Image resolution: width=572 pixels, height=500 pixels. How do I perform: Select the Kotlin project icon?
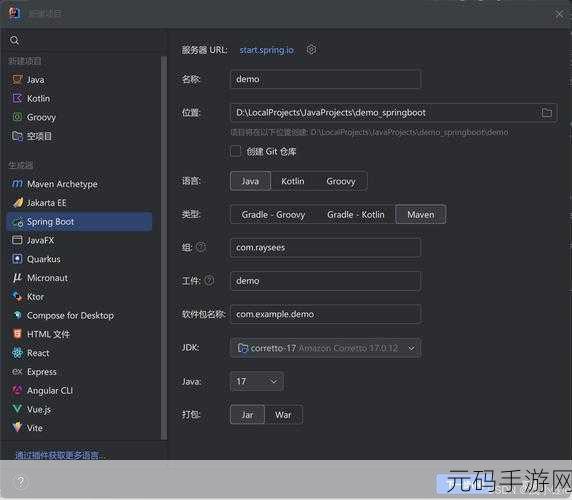17,98
